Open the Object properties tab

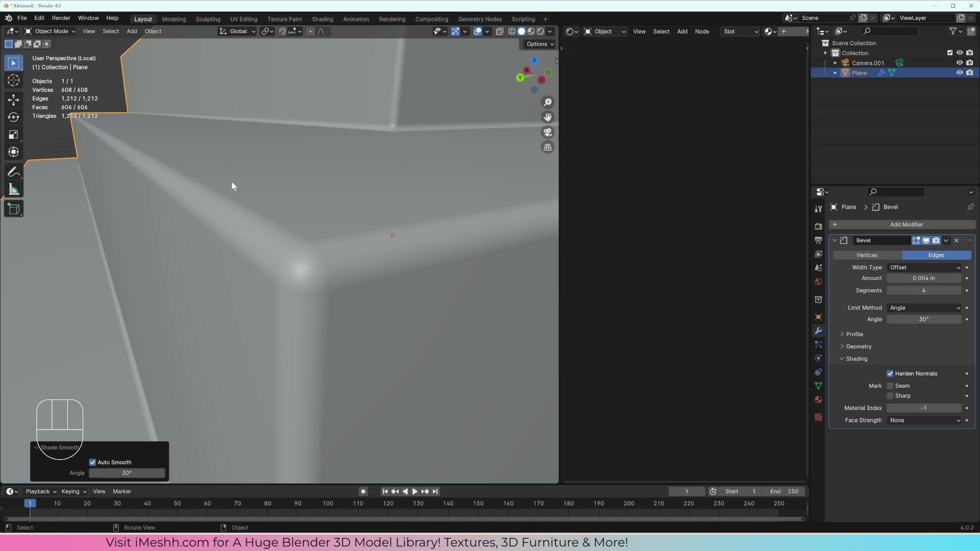pyautogui.click(x=818, y=317)
